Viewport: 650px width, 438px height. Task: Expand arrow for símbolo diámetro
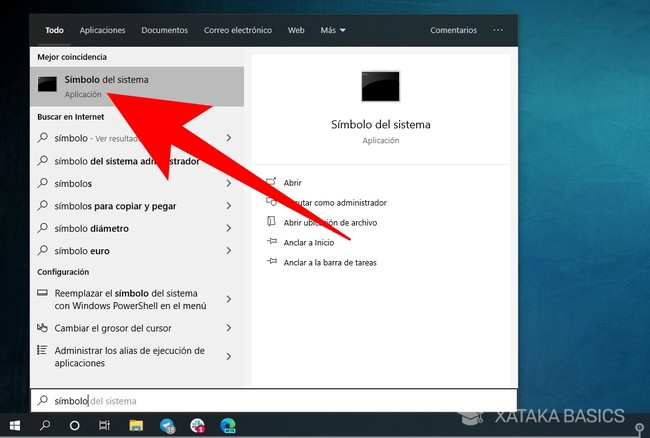click(228, 228)
